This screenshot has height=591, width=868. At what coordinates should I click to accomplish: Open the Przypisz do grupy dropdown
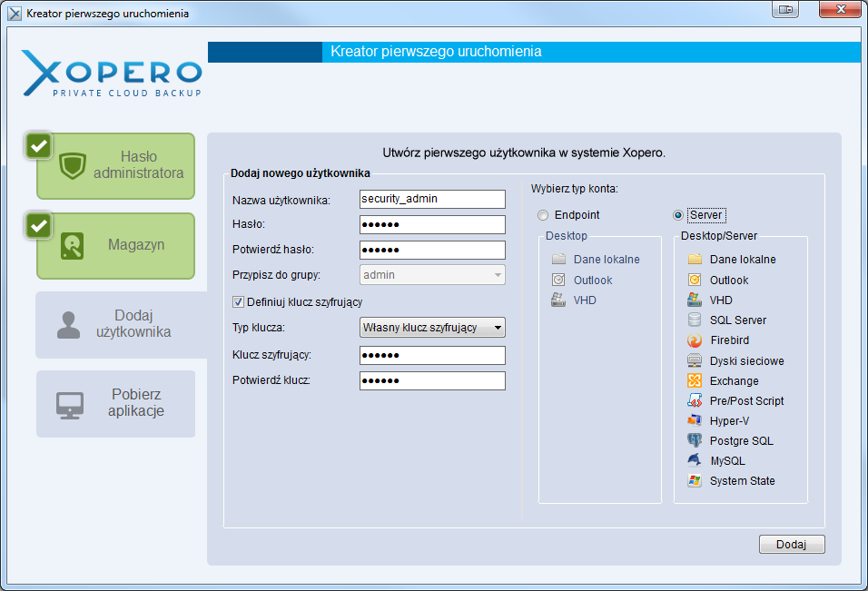pyautogui.click(x=432, y=275)
